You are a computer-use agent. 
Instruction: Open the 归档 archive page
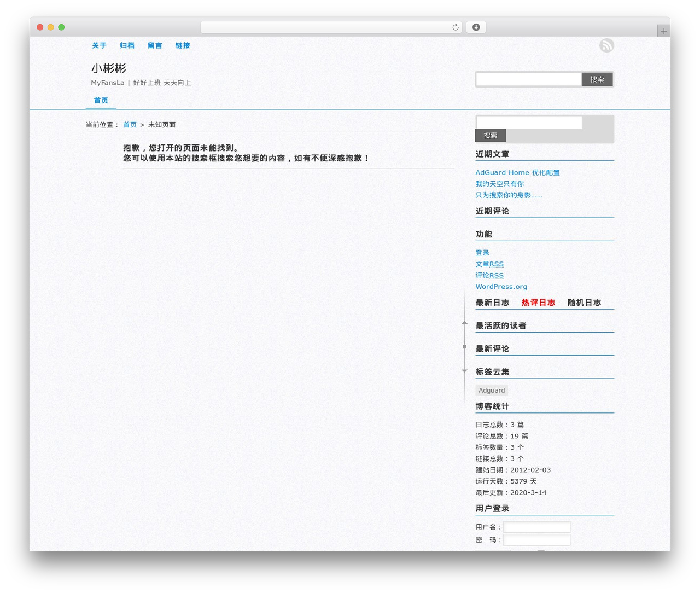pyautogui.click(x=127, y=45)
